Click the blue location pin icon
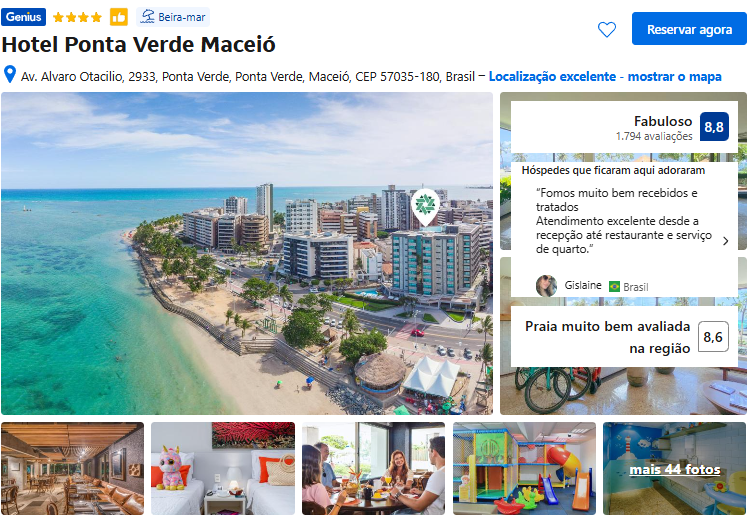 (10, 75)
